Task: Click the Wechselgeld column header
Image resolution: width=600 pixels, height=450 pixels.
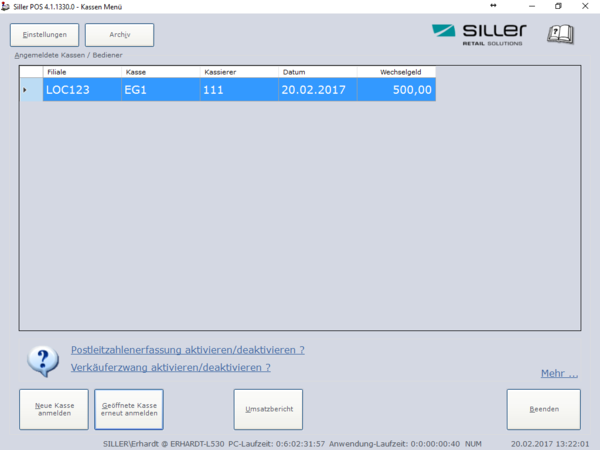Action: point(397,73)
